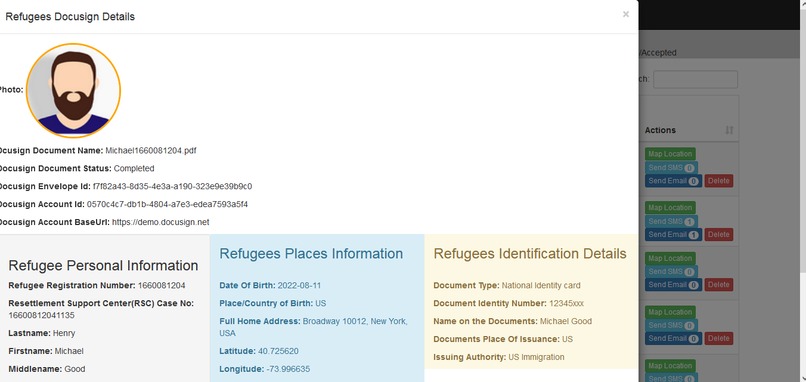Select envelope id f7f82a43-8d35-4e3a-a190-323e9e39b9c0
806x382 pixels.
click(x=172, y=186)
